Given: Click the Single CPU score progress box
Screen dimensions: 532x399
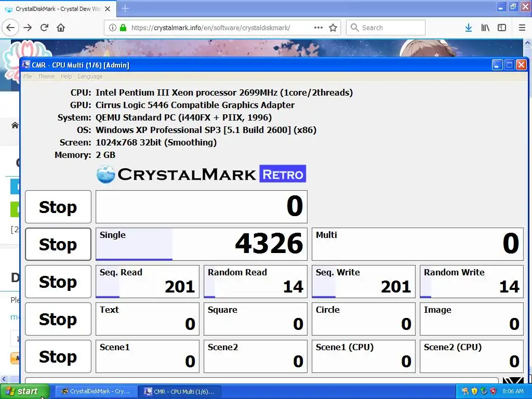Looking at the screenshot, I should [x=202, y=244].
